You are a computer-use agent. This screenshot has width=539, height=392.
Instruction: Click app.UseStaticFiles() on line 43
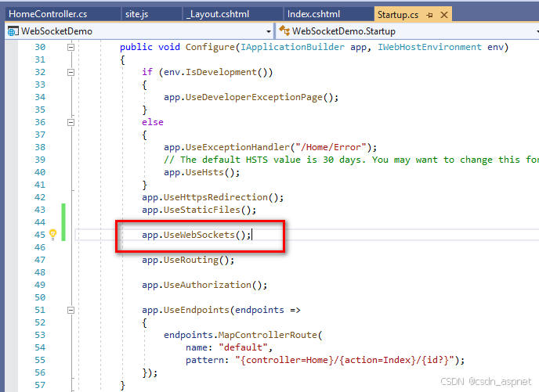[x=199, y=210]
